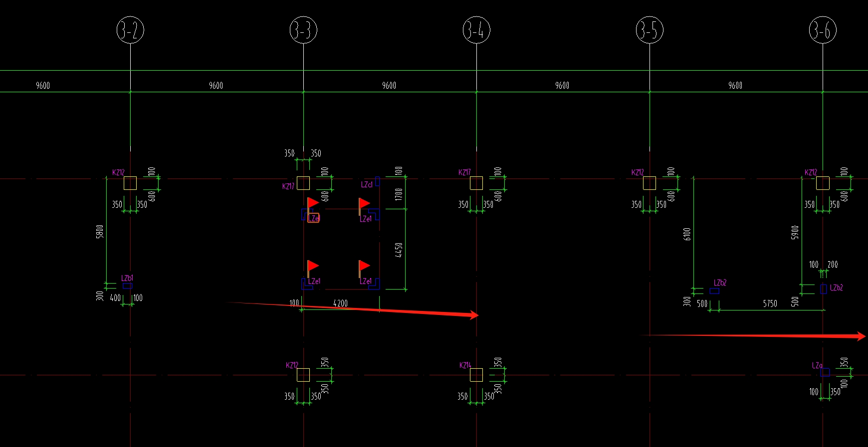
Task: Pick the 9600 dimension between axes 3-2 and 3-3
Action: click(216, 86)
